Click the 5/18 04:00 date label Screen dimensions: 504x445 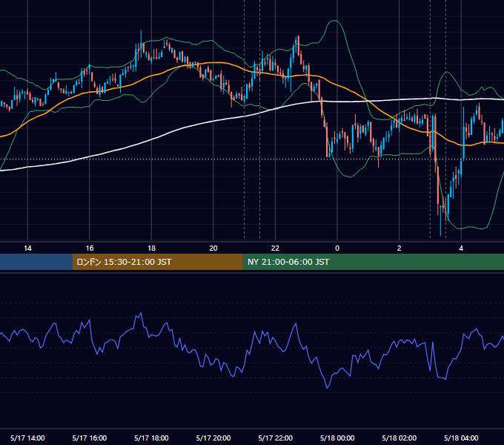(x=461, y=438)
